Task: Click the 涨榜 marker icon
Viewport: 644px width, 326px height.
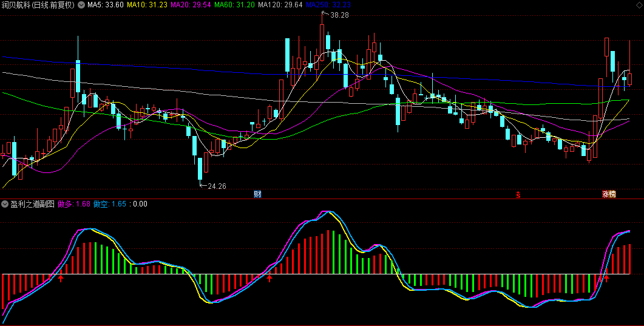Action: click(608, 194)
